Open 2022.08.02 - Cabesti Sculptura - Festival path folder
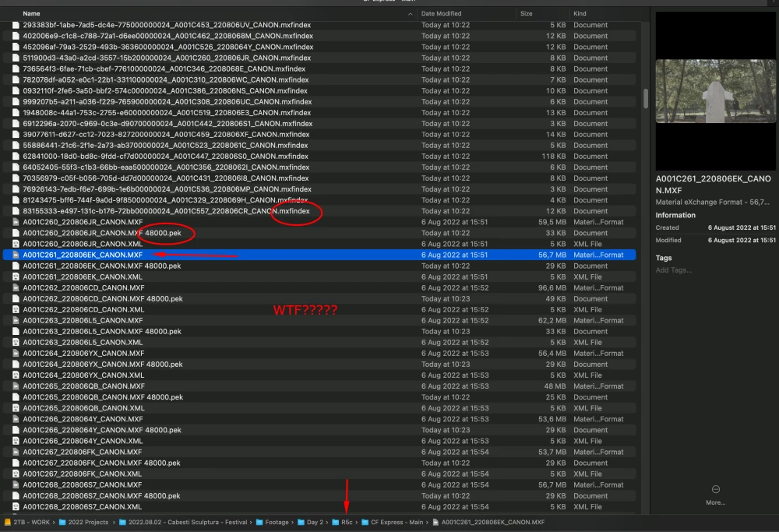The image size is (779, 532). tap(183, 522)
